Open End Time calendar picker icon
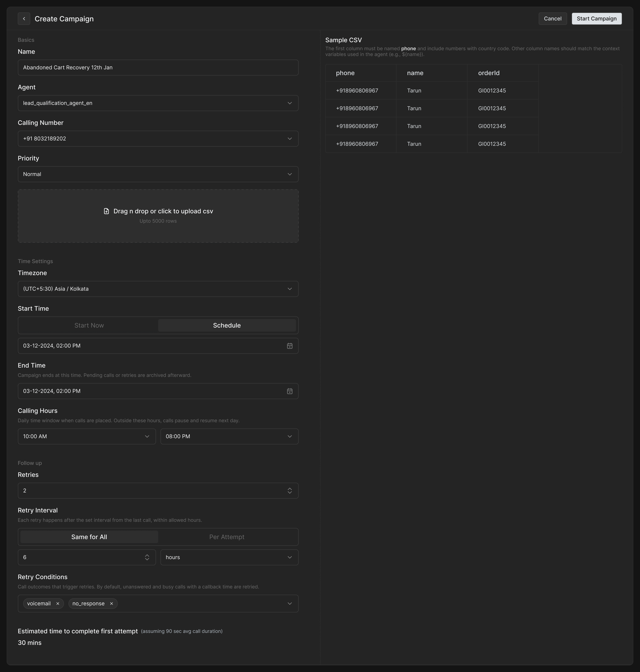 [x=289, y=391]
